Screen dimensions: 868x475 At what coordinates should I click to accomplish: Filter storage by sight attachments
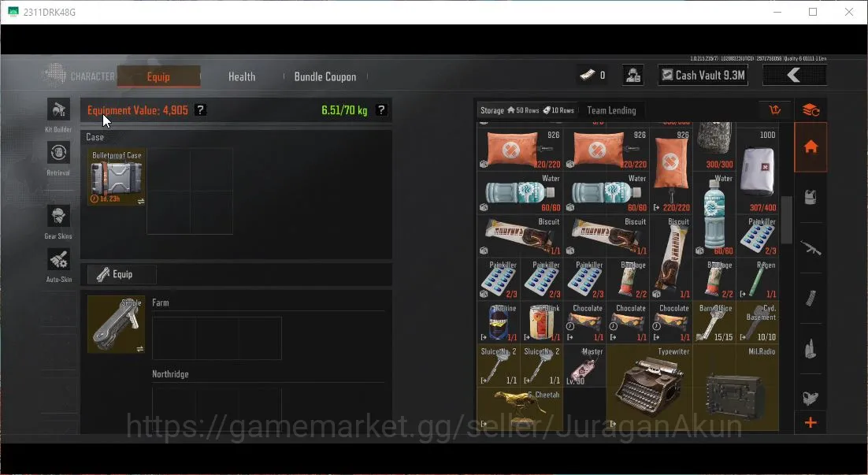pyautogui.click(x=811, y=397)
